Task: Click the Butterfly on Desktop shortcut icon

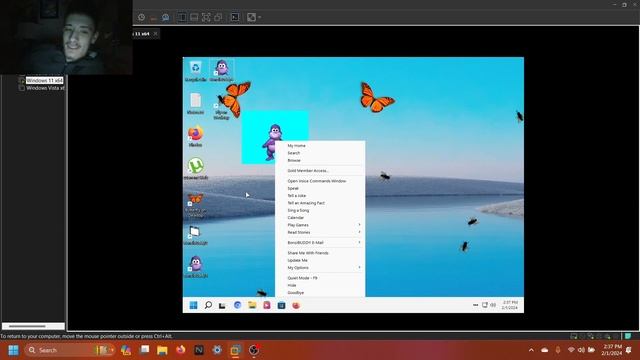Action: click(195, 204)
